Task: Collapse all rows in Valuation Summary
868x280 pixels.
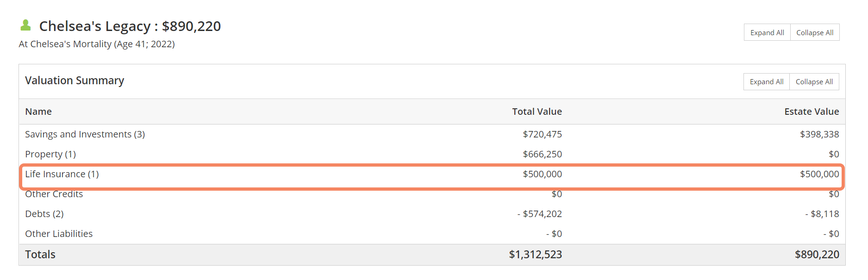Action: pos(814,81)
